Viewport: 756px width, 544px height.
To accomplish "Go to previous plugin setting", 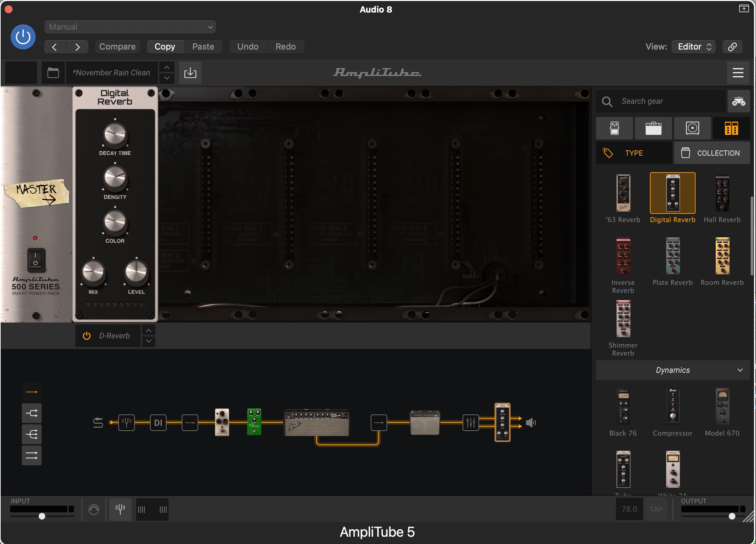I will 55,47.
